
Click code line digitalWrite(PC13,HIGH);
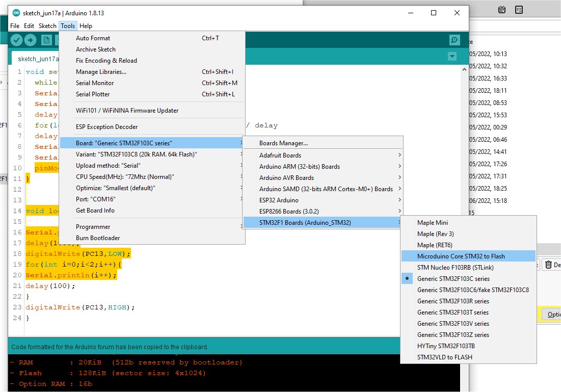(x=80, y=307)
